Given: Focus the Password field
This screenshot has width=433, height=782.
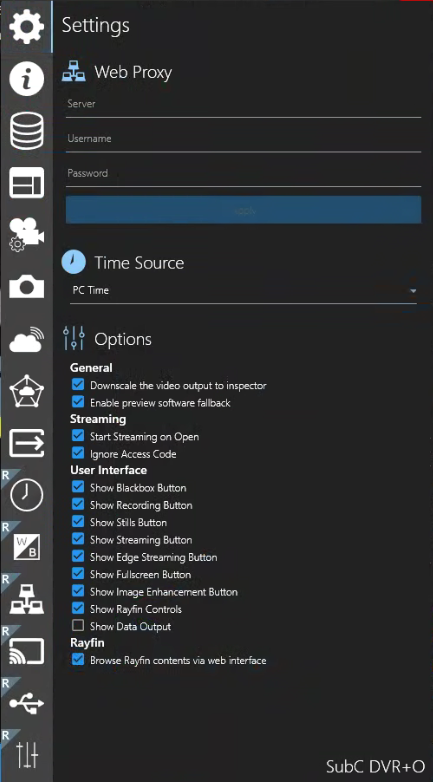Looking at the screenshot, I should point(243,174).
